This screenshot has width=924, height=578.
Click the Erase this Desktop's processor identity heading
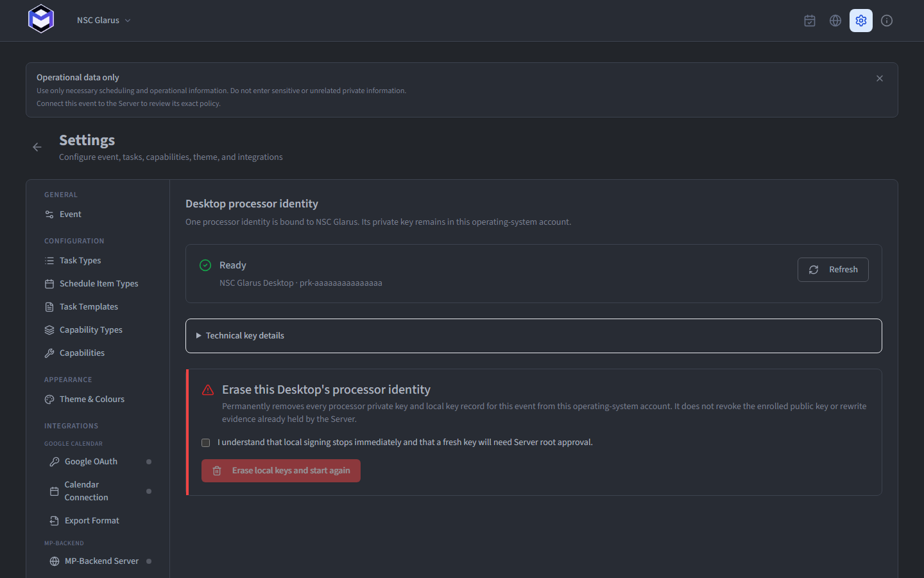[326, 390]
